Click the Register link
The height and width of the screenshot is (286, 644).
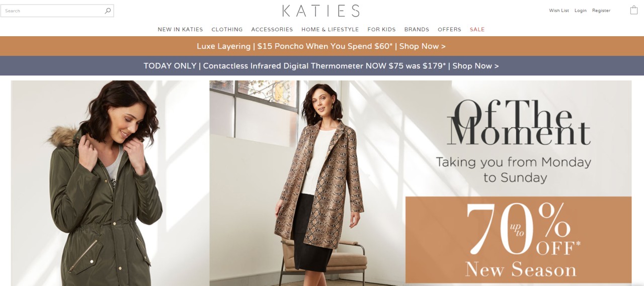click(601, 11)
